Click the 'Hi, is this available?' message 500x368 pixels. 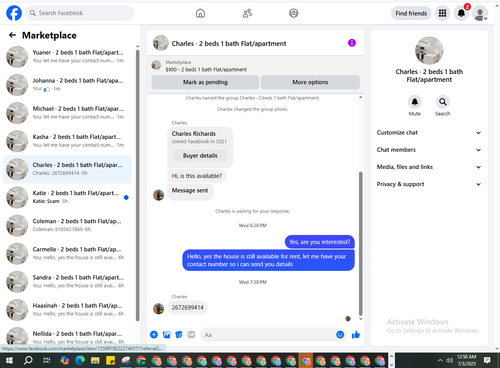(x=197, y=176)
